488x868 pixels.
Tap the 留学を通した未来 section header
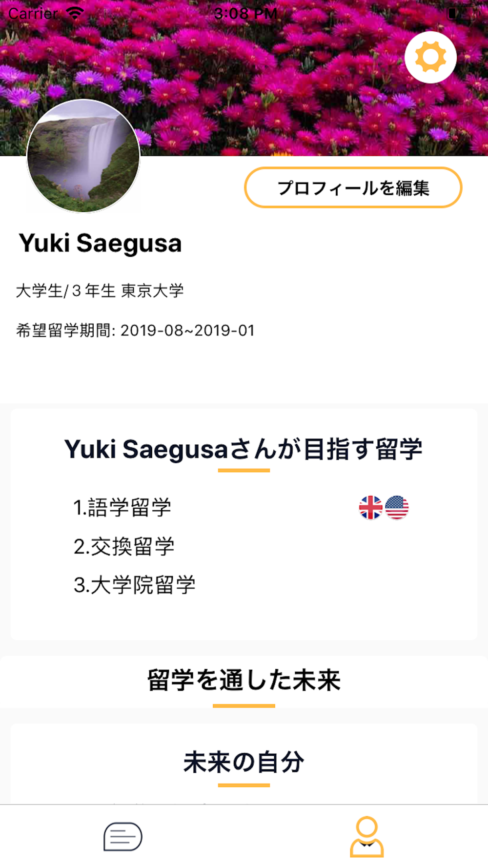click(244, 680)
